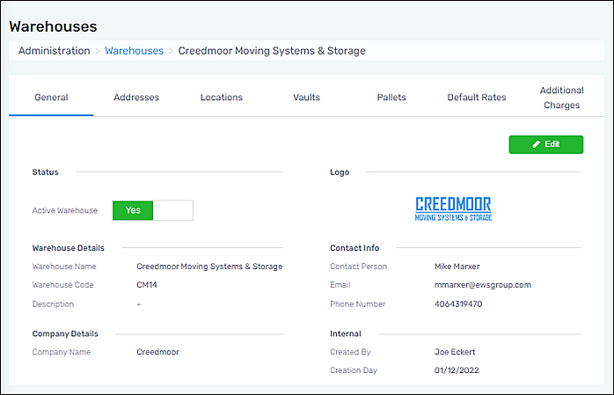Image resolution: width=614 pixels, height=395 pixels.
Task: Click the Creedmoor logo image
Action: click(x=453, y=209)
